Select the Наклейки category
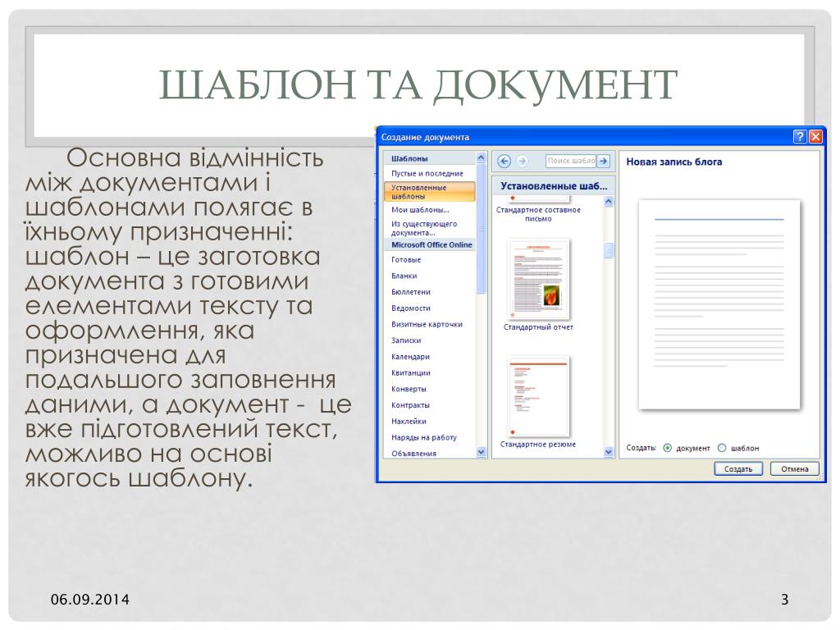 409,421
